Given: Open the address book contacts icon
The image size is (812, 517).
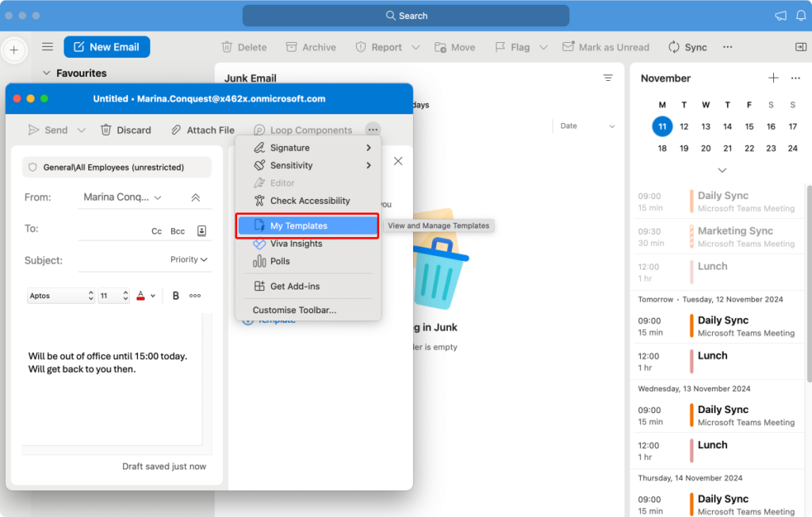Looking at the screenshot, I should click(x=202, y=231).
